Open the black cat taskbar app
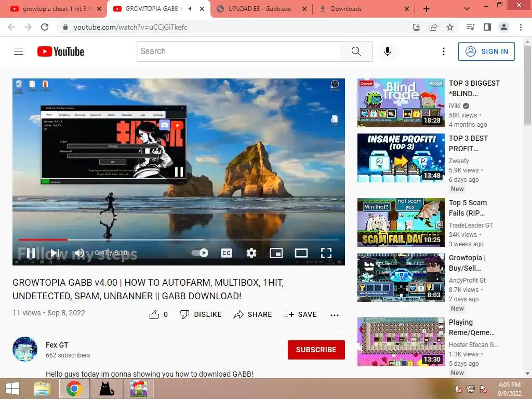The width and height of the screenshot is (532, 399). coord(106,389)
